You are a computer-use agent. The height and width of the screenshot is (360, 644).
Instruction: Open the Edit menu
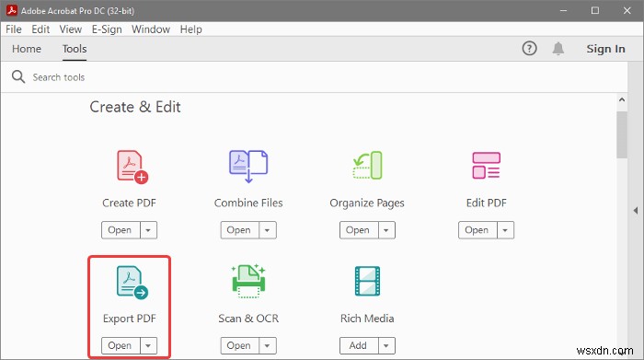click(x=40, y=29)
